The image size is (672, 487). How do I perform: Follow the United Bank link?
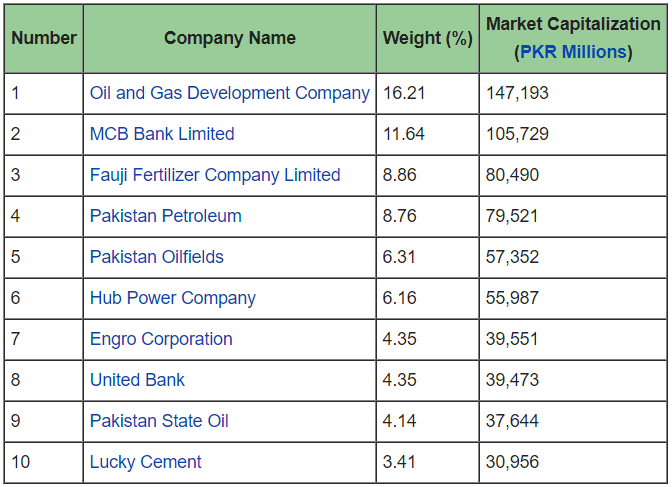tap(137, 380)
